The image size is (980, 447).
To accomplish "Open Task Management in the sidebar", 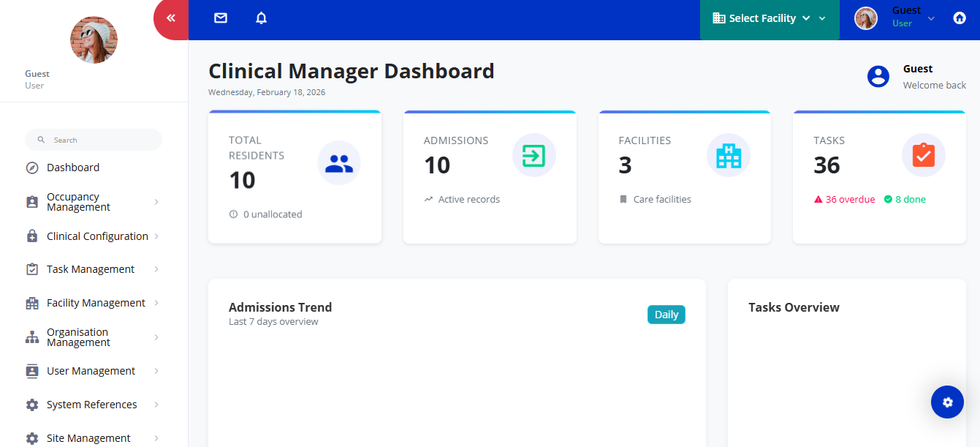I will coord(91,269).
